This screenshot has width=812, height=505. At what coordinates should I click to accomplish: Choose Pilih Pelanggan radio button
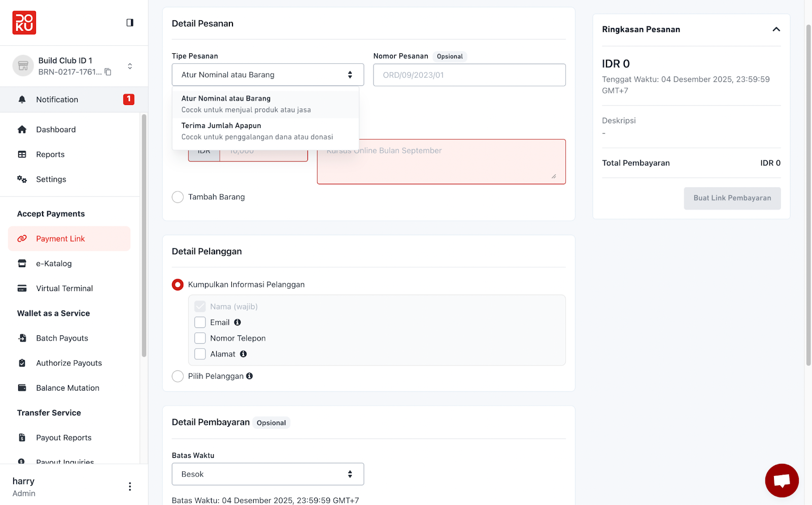[178, 376]
